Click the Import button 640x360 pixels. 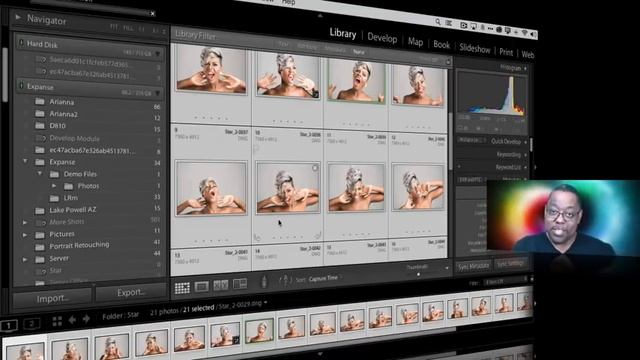pyautogui.click(x=53, y=298)
